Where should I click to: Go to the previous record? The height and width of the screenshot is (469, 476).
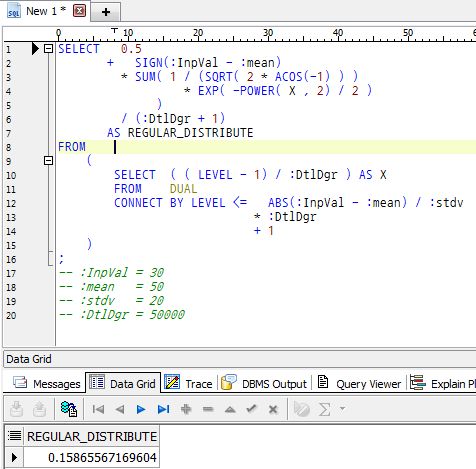120,409
